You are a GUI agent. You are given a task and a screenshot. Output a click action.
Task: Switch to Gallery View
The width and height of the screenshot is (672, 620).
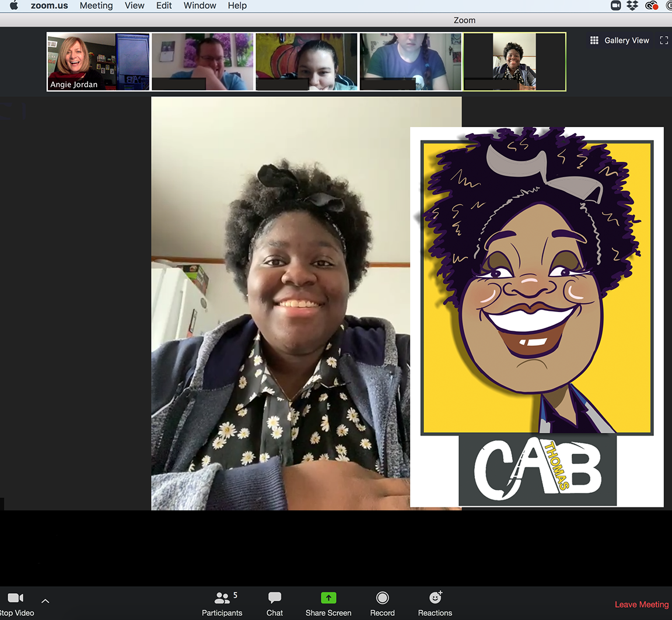coord(619,40)
